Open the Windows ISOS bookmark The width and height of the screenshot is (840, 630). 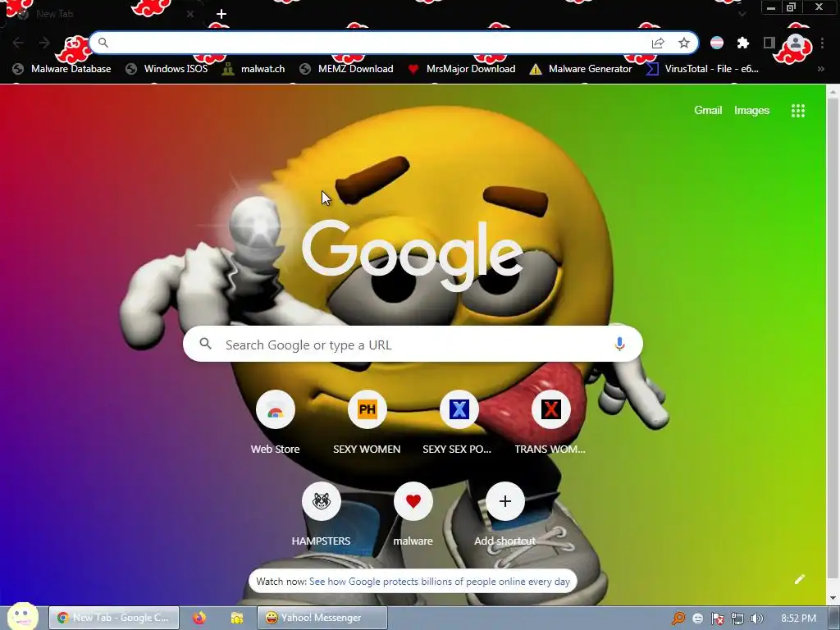tap(167, 69)
